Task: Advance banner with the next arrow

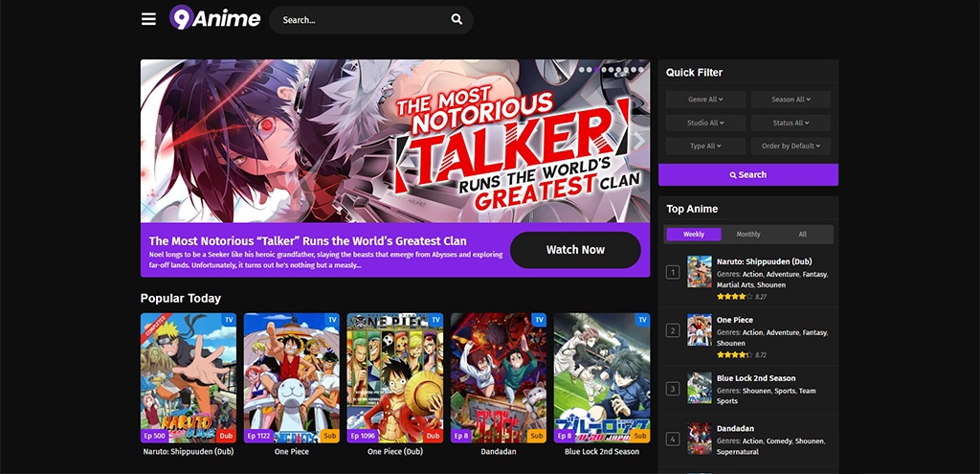Action: [638, 142]
